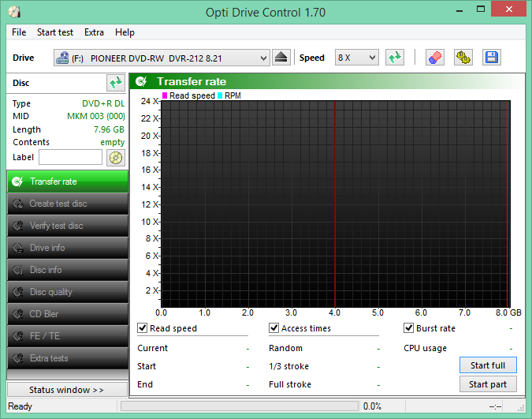The image size is (532, 419).
Task: Click the Start part button
Action: 488,384
